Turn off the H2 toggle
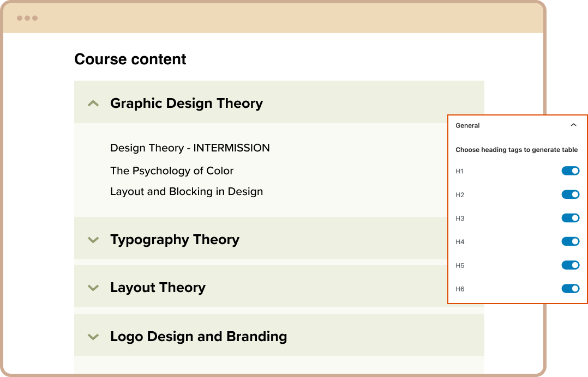Screen dimensions: 588x377 click(x=571, y=194)
